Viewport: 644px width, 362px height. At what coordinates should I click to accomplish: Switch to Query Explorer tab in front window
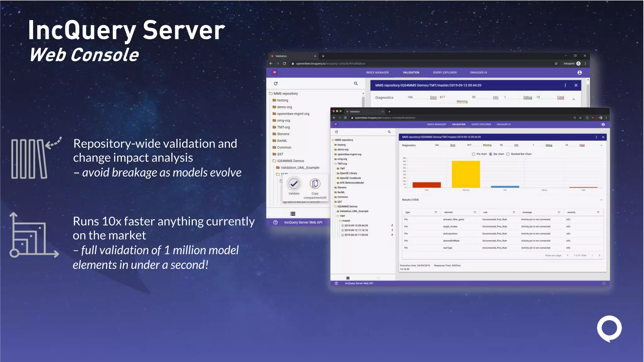481,124
